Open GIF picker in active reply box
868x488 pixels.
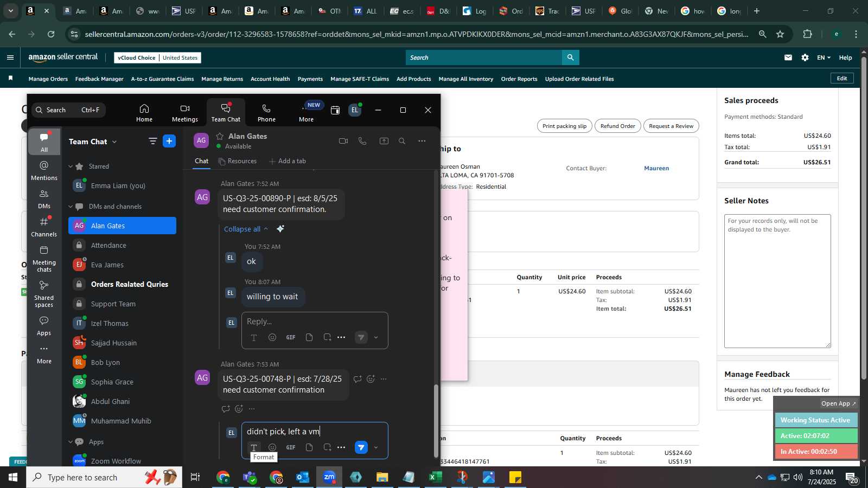click(291, 447)
